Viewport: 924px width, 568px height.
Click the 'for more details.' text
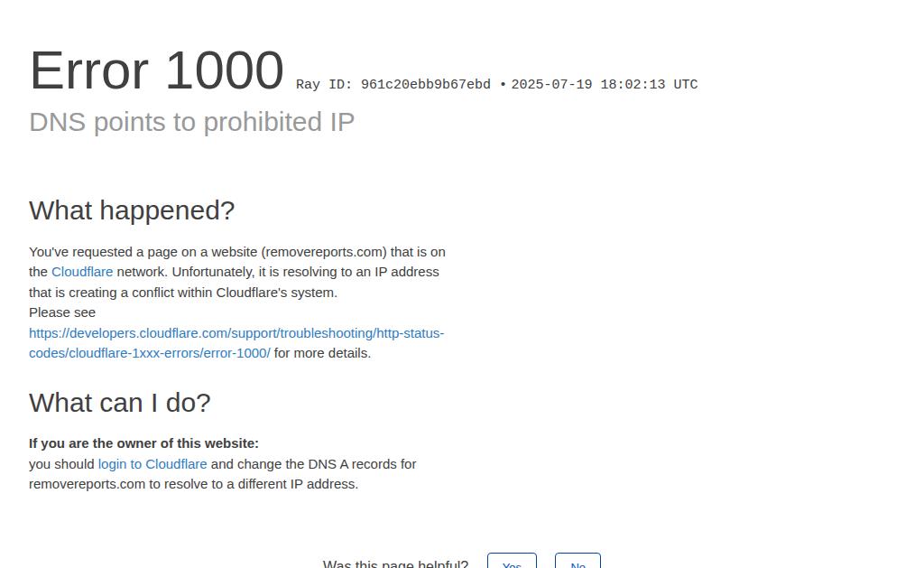pyautogui.click(x=322, y=353)
